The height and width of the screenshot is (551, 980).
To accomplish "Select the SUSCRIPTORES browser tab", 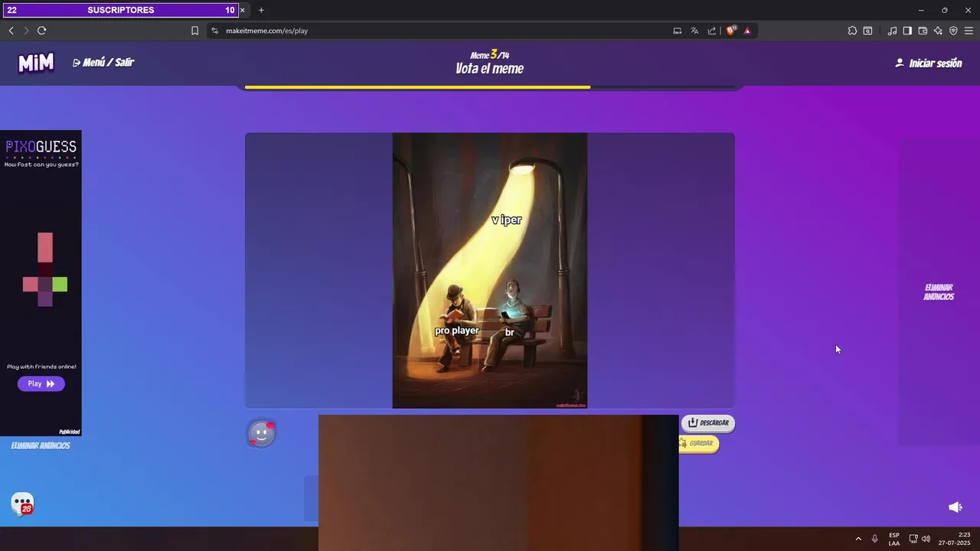I will [x=121, y=10].
